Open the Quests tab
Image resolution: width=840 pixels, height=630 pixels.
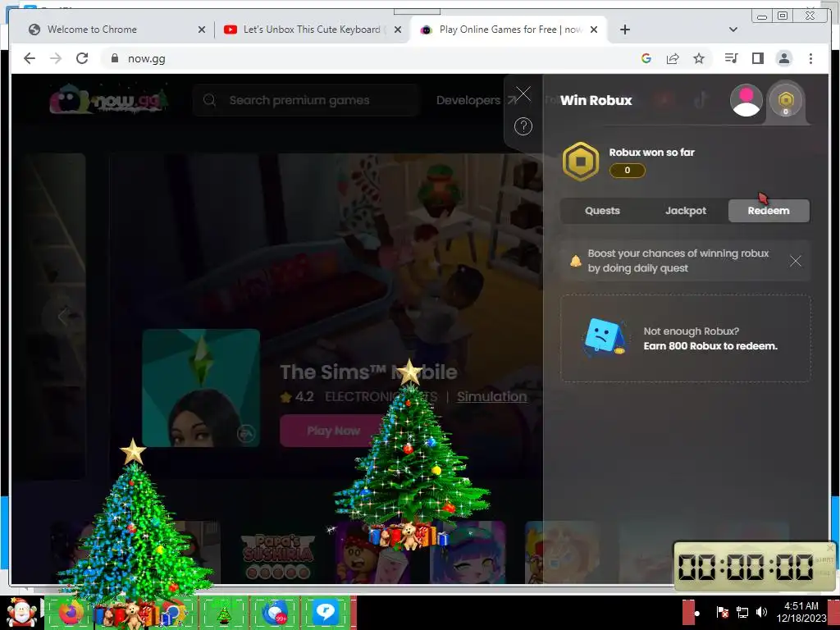click(x=602, y=211)
